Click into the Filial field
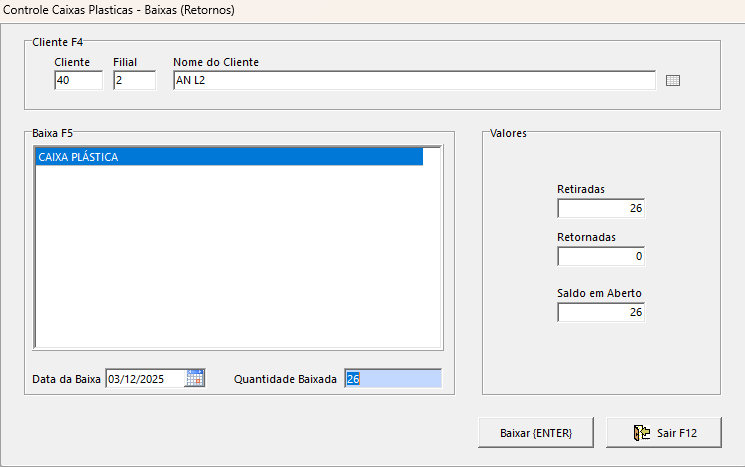Screen dimensions: 745x467 click(x=134, y=81)
